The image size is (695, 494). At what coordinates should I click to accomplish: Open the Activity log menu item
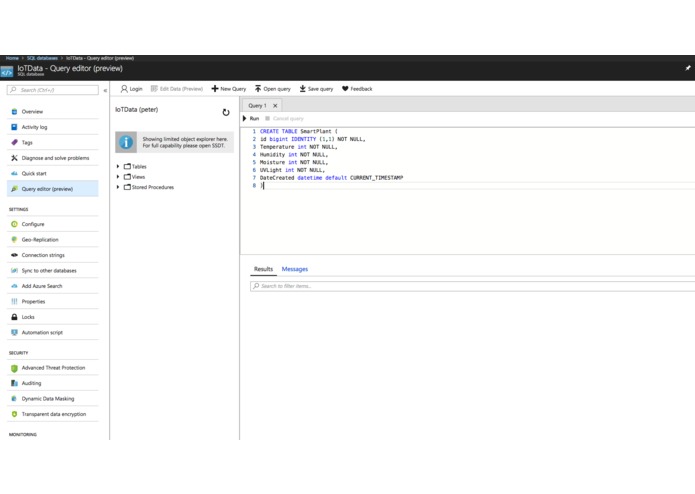pos(53,127)
